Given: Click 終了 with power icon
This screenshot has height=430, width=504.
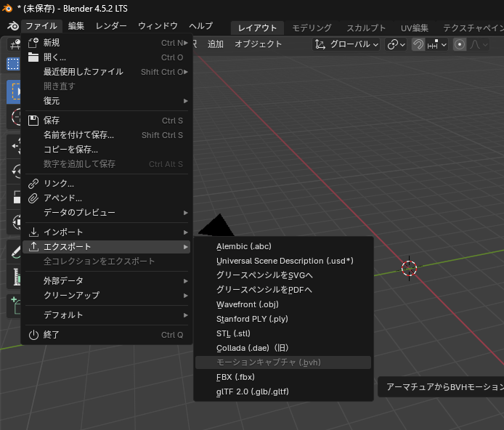Looking at the screenshot, I should 52,335.
